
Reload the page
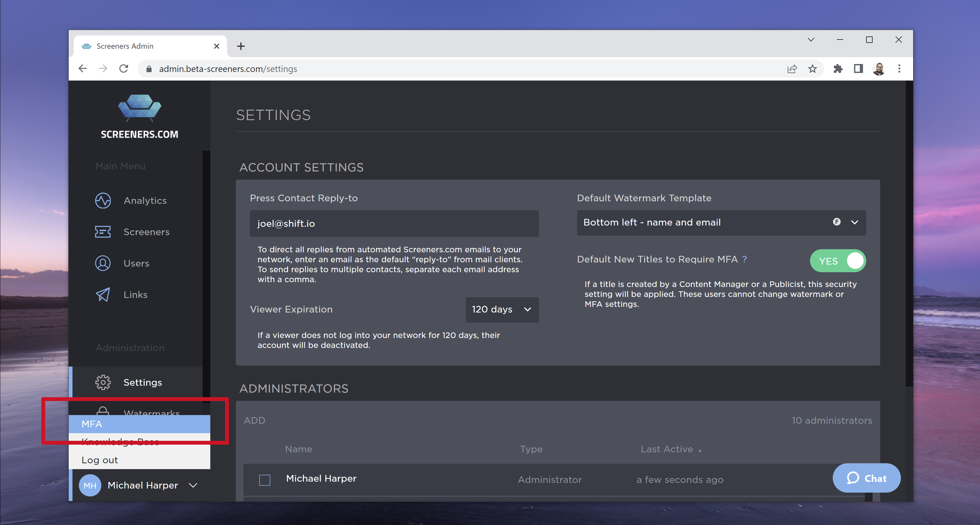[124, 69]
